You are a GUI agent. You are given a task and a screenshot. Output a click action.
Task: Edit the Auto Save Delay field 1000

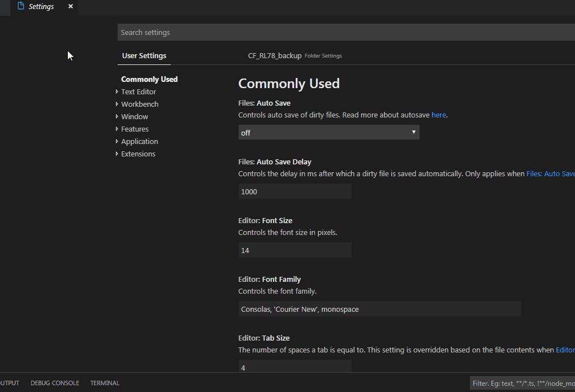coord(295,191)
